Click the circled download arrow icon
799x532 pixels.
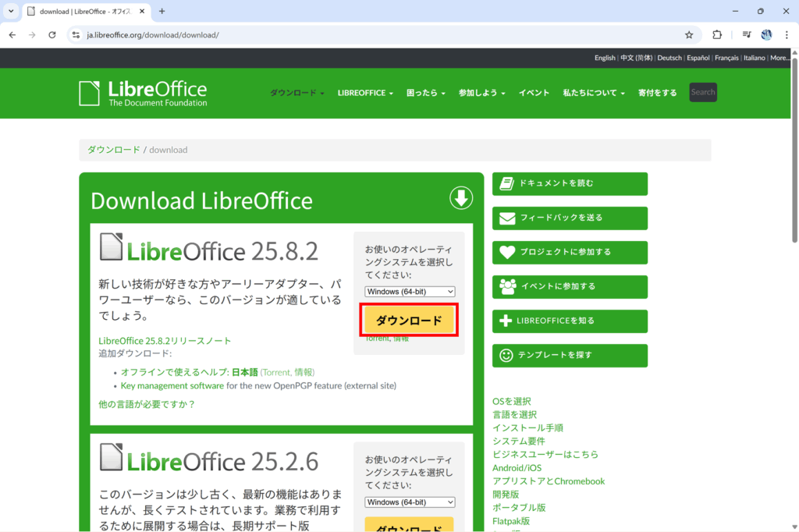click(461, 198)
